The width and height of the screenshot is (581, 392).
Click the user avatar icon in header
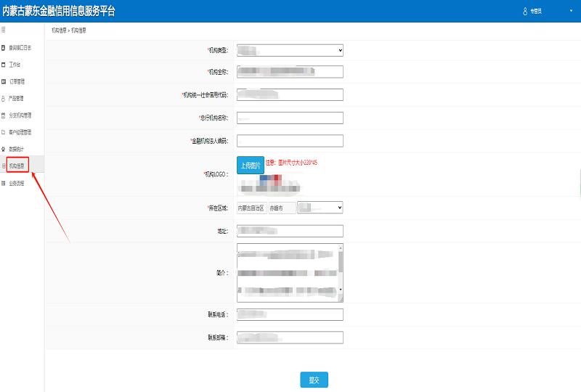point(525,11)
